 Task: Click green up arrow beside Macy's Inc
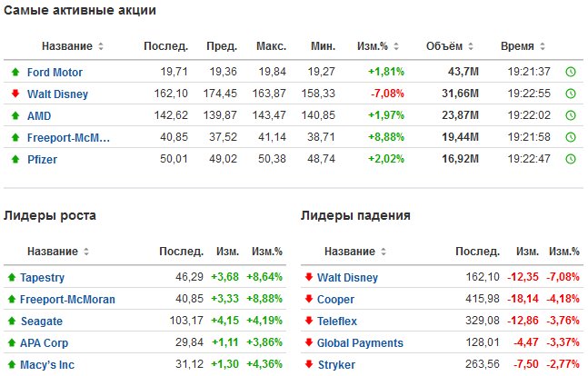coord(12,364)
